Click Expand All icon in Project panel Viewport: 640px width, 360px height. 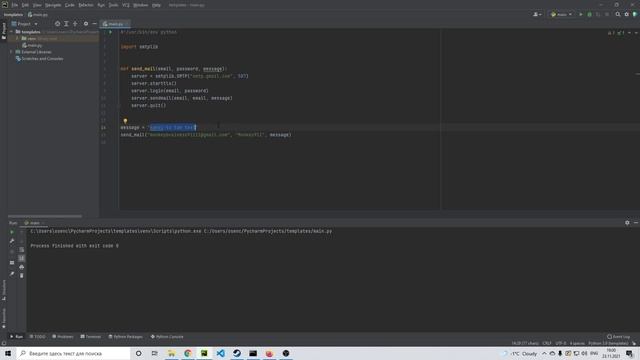coord(66,24)
